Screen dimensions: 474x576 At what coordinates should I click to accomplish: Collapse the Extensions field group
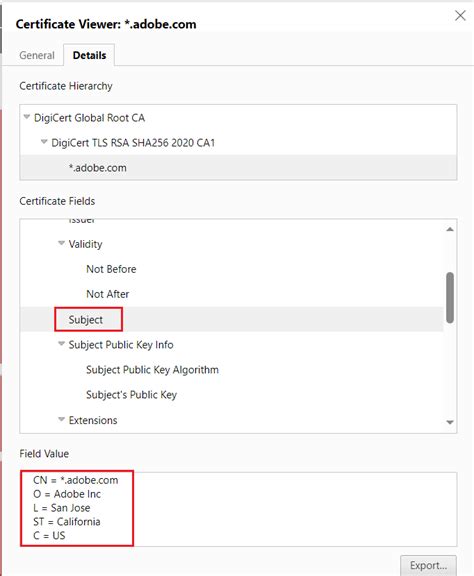tap(62, 420)
